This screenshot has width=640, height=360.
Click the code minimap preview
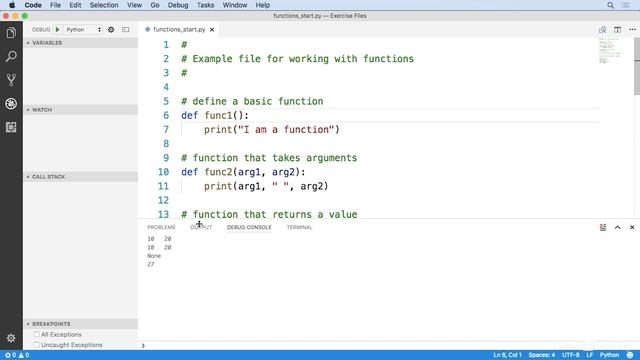tap(611, 51)
